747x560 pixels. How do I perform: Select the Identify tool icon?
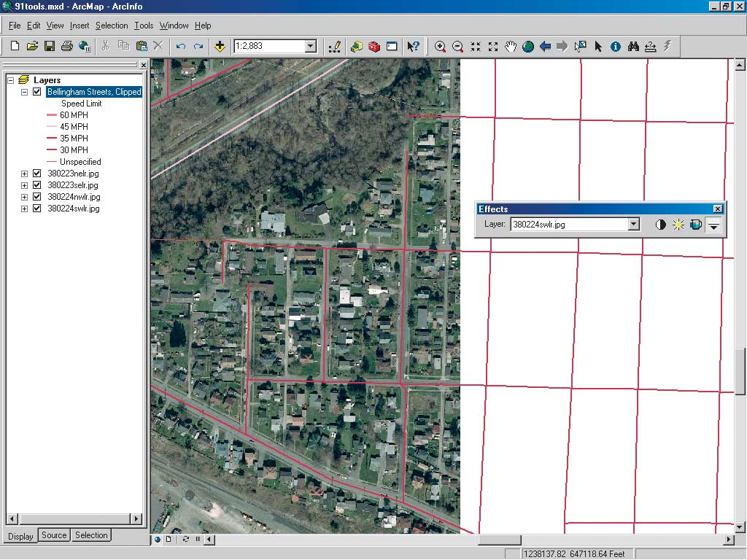point(616,47)
